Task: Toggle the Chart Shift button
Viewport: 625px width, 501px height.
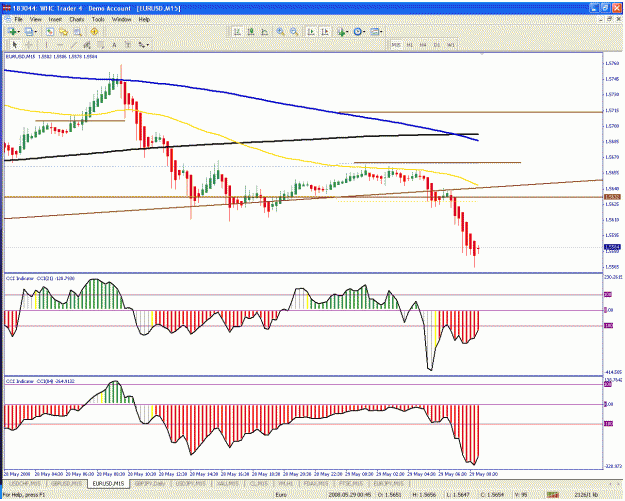Action: 324,32
